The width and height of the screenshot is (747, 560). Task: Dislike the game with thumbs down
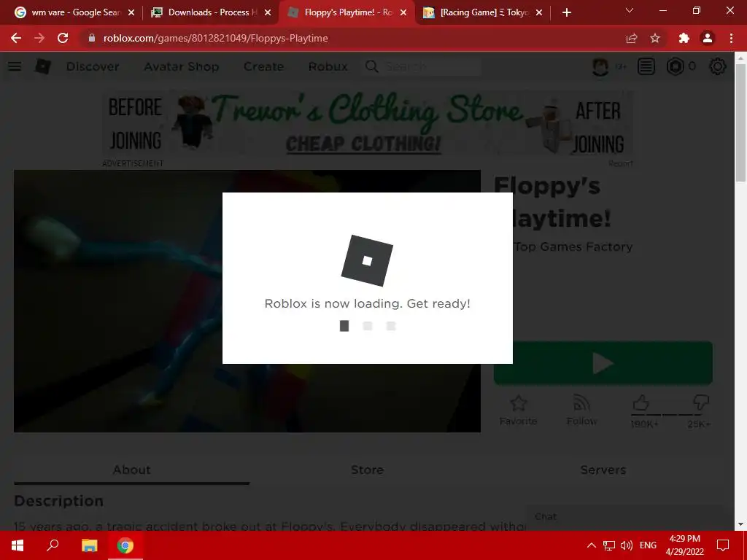pos(701,402)
